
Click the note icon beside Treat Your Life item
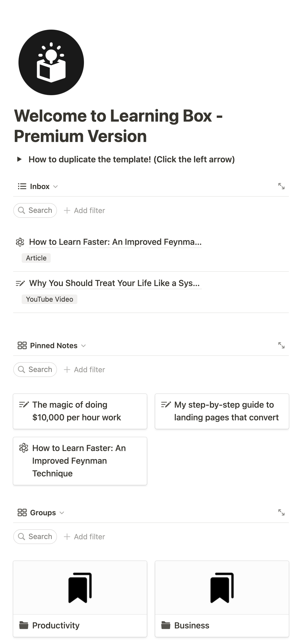(20, 283)
